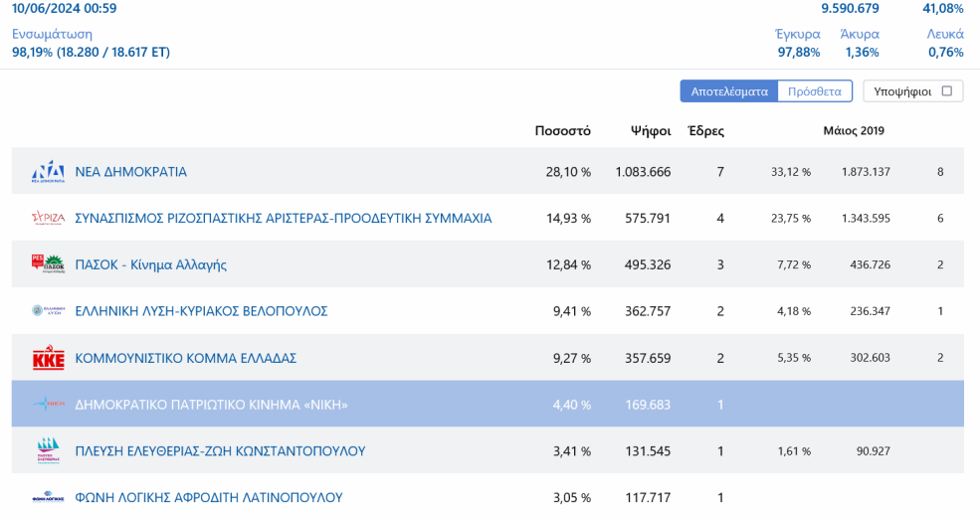
Task: Open the ΚΟΜΜΟΥΝΙΣΤΙΚΟ ΚΟΜΜΑ ΕΛΛΑΔΑΣ link
Action: coord(185,358)
